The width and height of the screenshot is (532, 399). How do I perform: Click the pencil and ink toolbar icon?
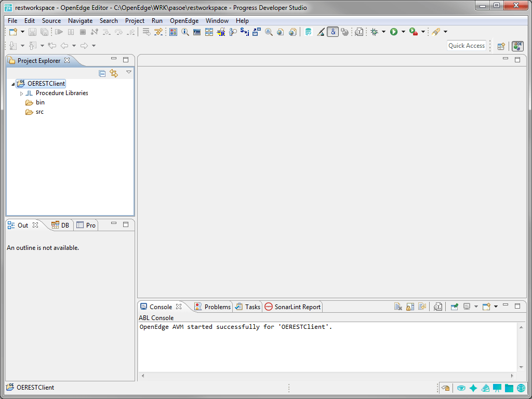[321, 32]
